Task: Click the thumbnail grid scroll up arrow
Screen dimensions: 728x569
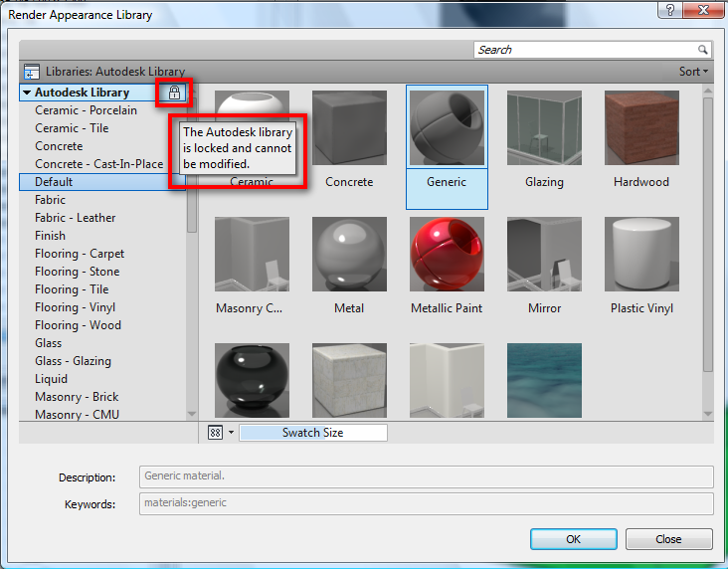Action: coord(707,91)
